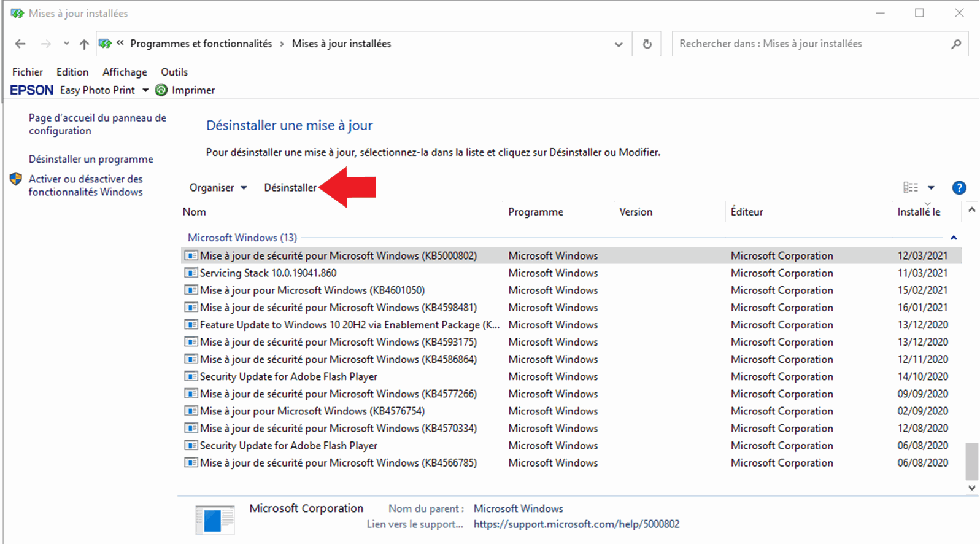
Task: Select security update KB4593175 row
Action: click(x=571, y=342)
